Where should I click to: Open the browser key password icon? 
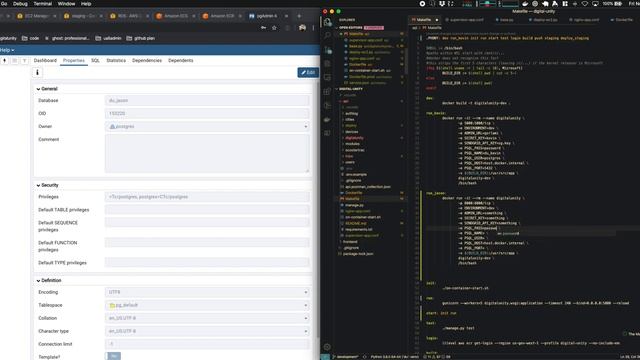point(263,28)
